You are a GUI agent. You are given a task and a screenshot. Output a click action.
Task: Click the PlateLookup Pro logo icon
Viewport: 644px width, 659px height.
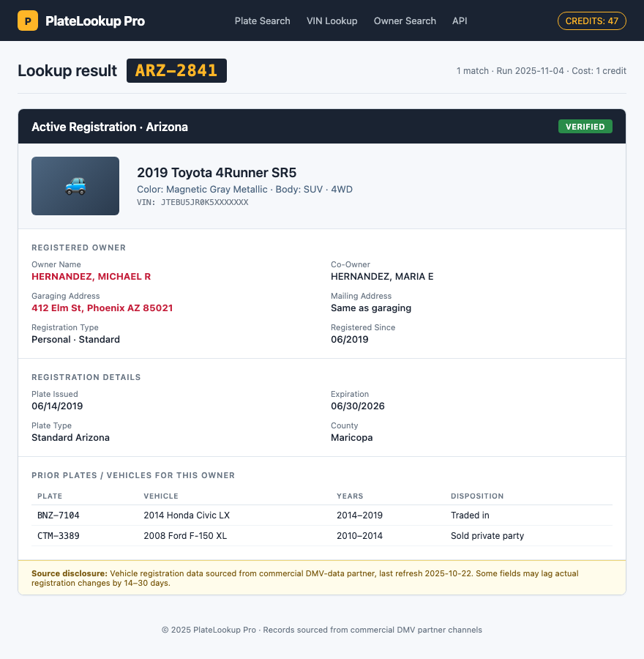[x=28, y=21]
